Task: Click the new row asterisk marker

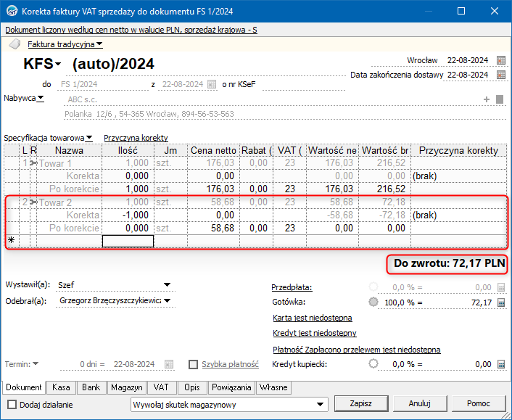Action: [x=12, y=241]
